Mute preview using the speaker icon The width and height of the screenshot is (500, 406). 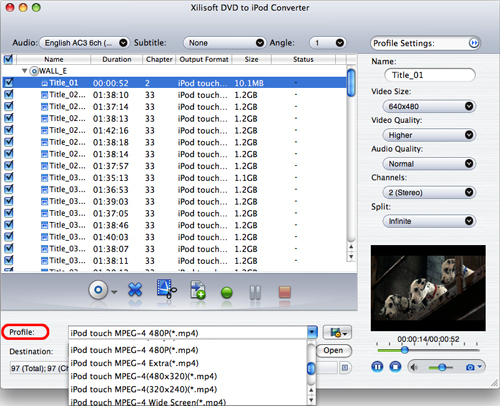pyautogui.click(x=414, y=367)
